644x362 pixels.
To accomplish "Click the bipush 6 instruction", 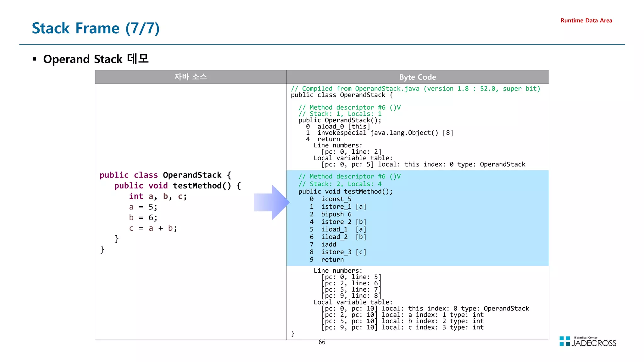I will [x=336, y=214].
